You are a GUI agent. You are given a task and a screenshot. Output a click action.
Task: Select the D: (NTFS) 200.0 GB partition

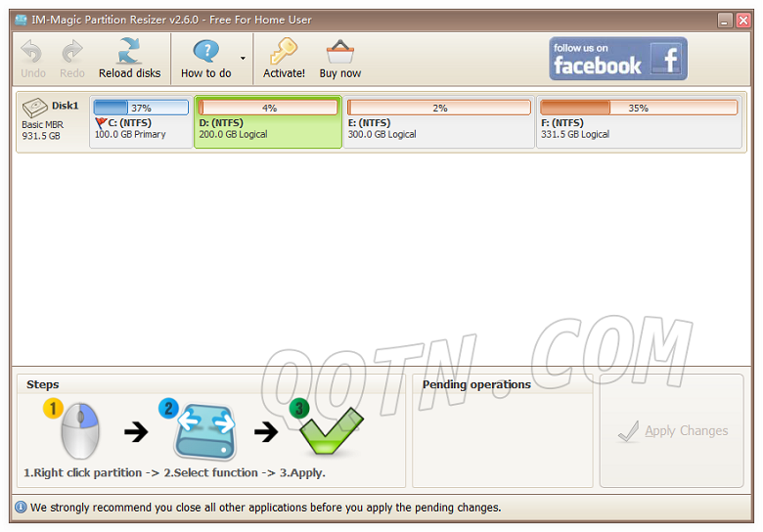click(x=267, y=130)
